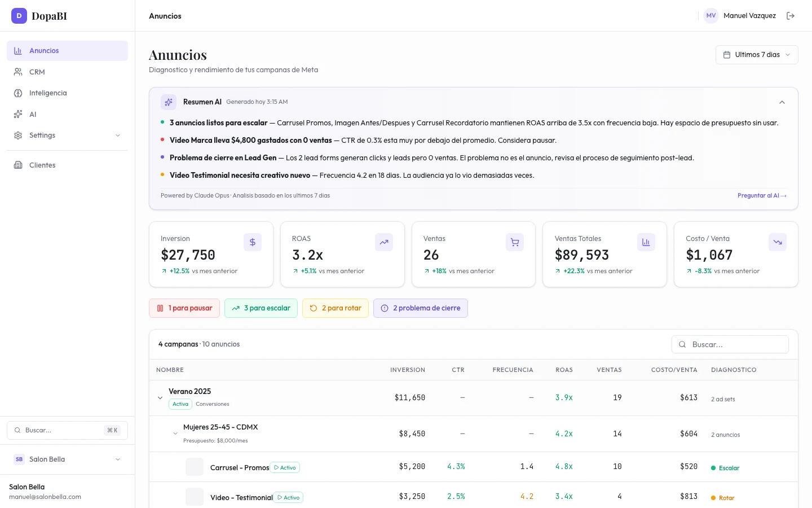Sort by the FRECUENCIA column header
The image size is (812, 508).
click(x=513, y=370)
